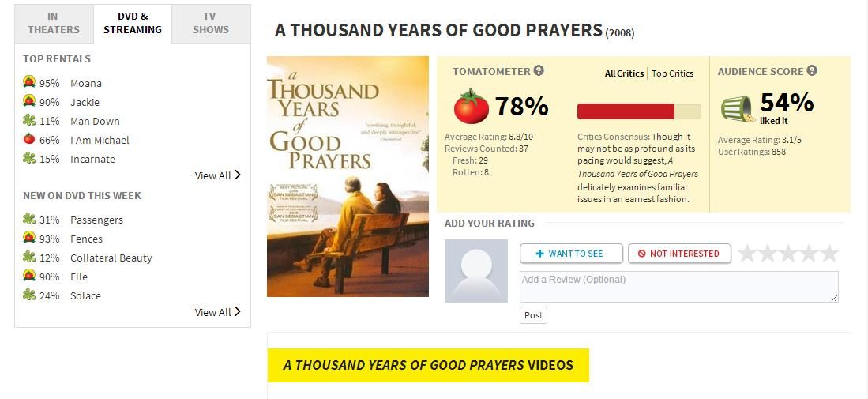Open the In Theaters tab
Image resolution: width=868 pixels, height=399 pixels.
pyautogui.click(x=54, y=24)
